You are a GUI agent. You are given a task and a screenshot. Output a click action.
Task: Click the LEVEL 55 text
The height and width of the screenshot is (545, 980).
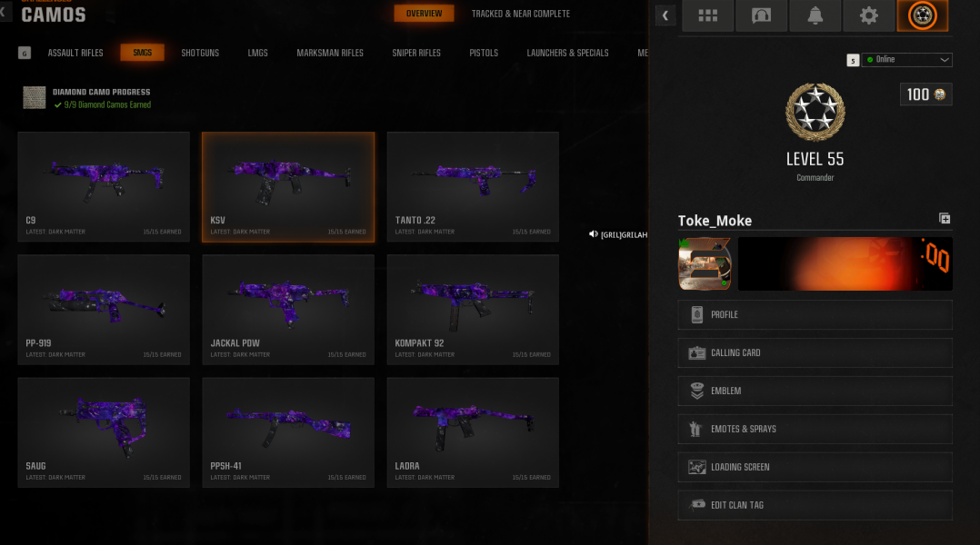(815, 159)
